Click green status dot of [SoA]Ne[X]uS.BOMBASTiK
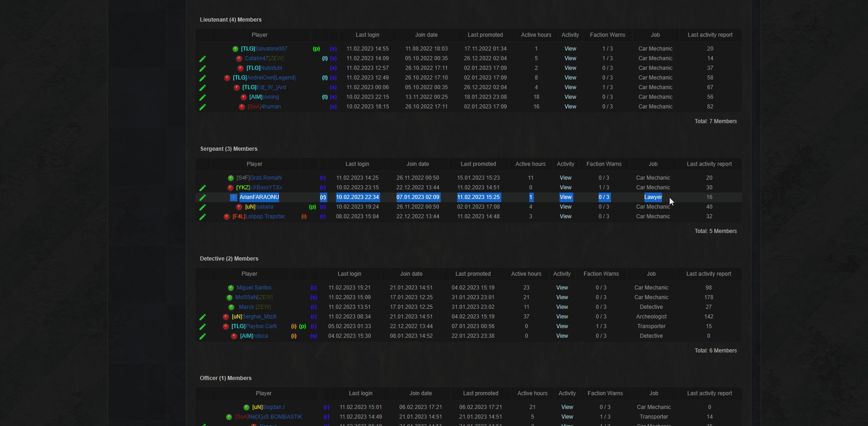 click(229, 417)
